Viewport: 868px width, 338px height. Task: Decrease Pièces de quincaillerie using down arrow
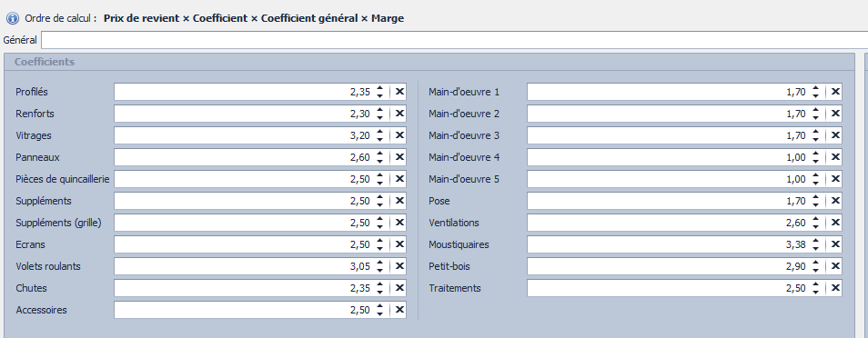coord(379,184)
